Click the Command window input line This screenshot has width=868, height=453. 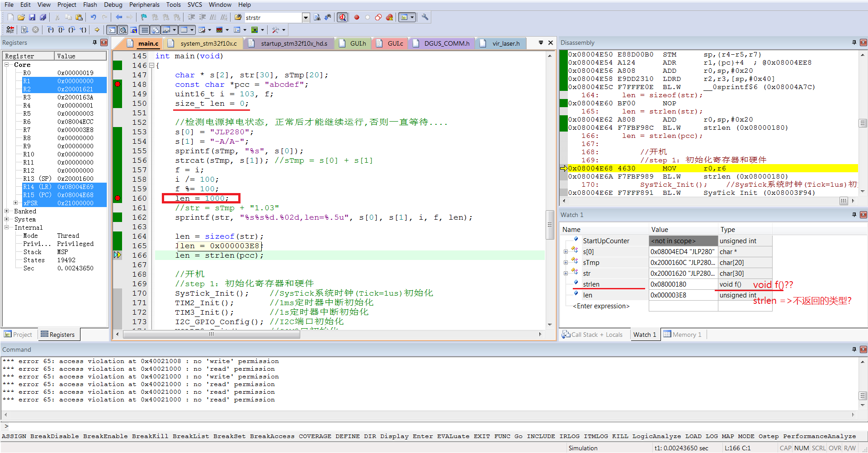[x=434, y=426]
